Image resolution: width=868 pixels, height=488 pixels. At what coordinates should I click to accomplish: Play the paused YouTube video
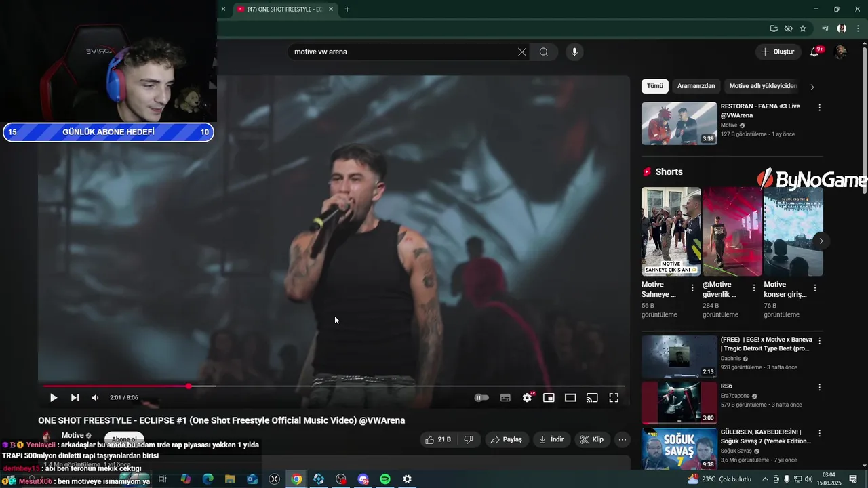pos(54,398)
